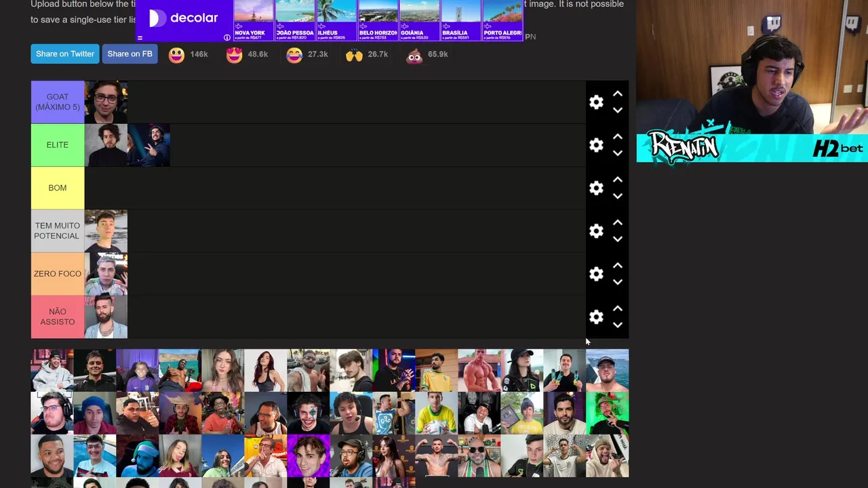
Task: Open settings gear for BOM tier
Action: (596, 188)
